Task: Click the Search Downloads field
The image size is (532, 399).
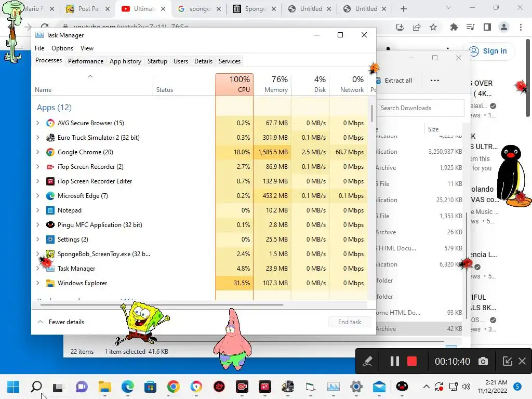Action: 420,108
